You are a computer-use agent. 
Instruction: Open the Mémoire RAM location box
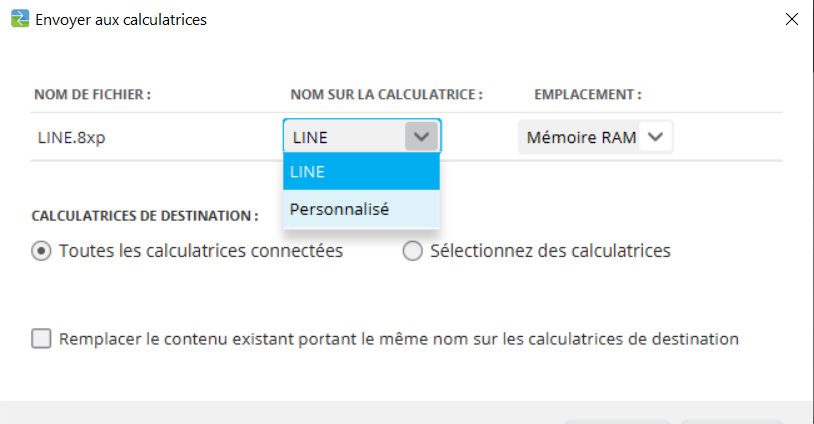click(581, 137)
